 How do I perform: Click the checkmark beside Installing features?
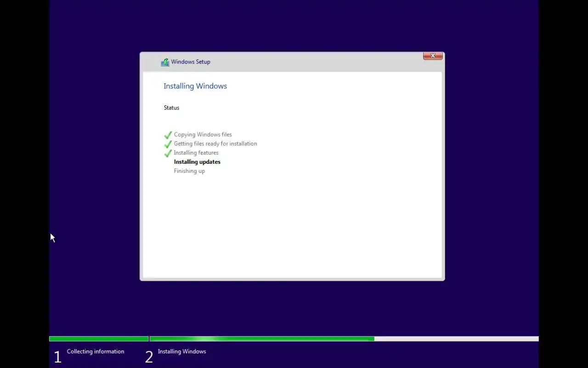tap(168, 153)
